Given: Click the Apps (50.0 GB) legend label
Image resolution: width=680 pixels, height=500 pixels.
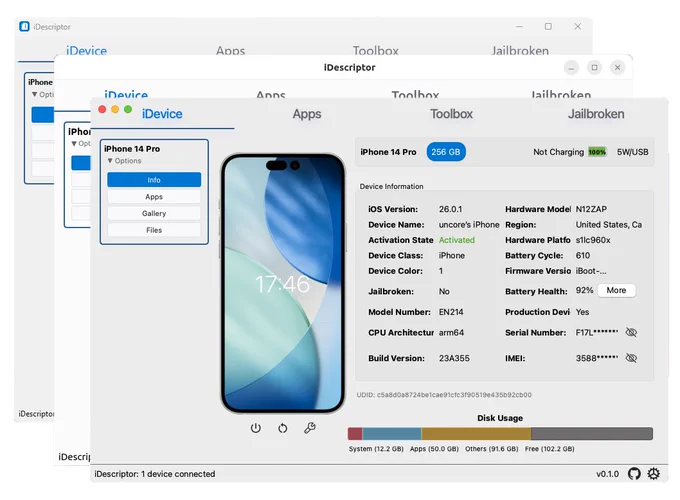Looking at the screenshot, I should tap(434, 449).
